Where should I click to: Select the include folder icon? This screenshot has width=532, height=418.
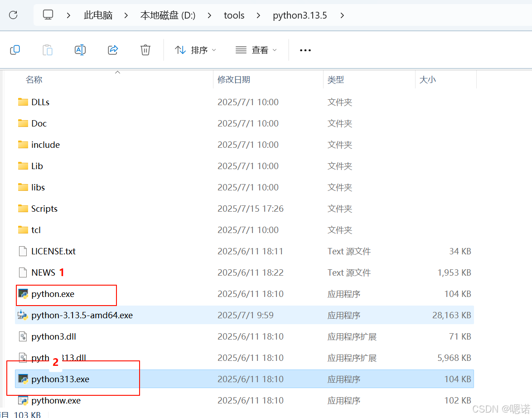[23, 145]
